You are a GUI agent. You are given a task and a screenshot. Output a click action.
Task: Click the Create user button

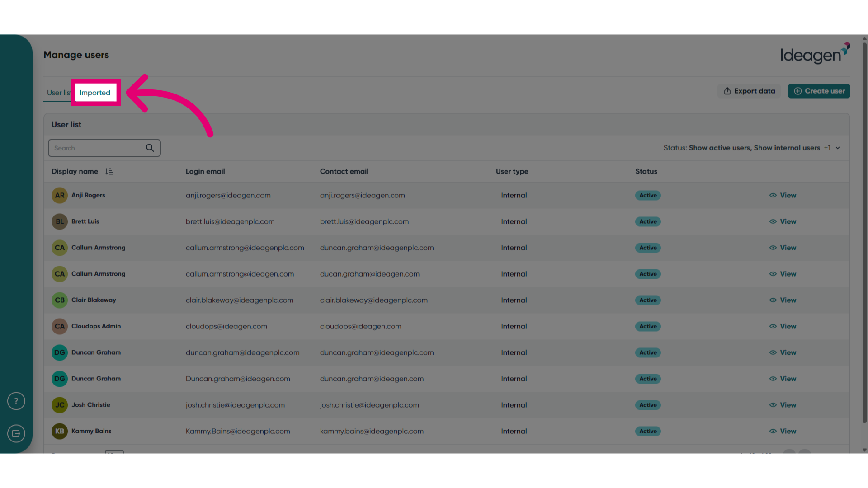click(x=819, y=91)
